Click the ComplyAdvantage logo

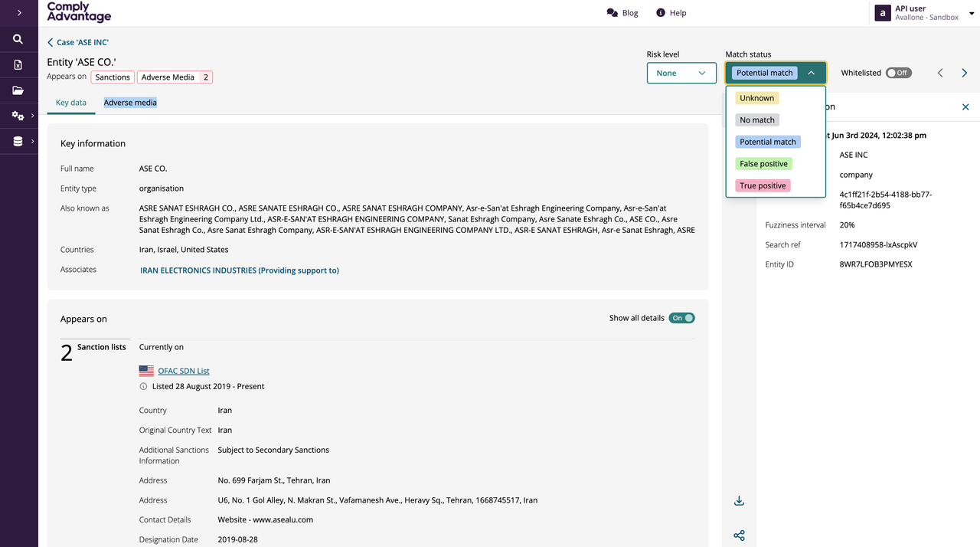pos(79,12)
